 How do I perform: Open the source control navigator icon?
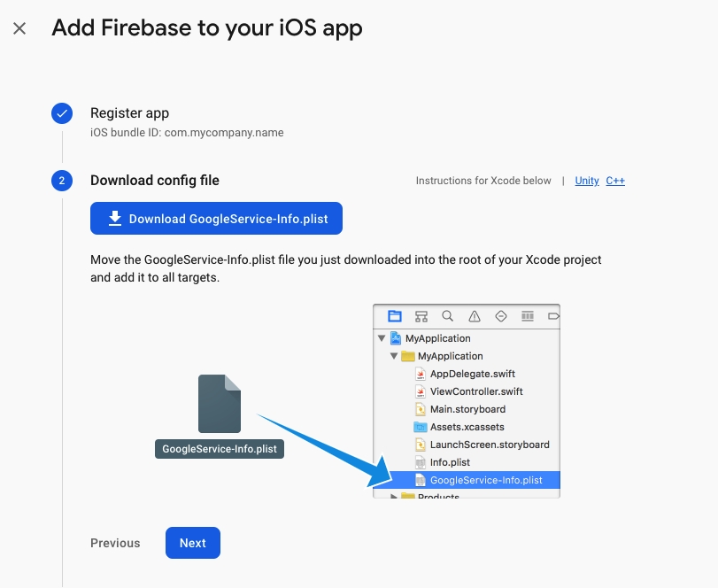[421, 316]
